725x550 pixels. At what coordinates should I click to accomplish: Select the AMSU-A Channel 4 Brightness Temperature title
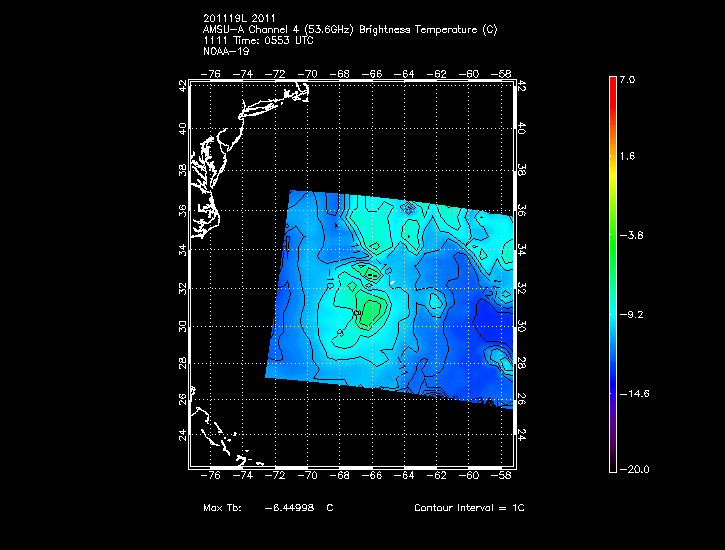350,30
